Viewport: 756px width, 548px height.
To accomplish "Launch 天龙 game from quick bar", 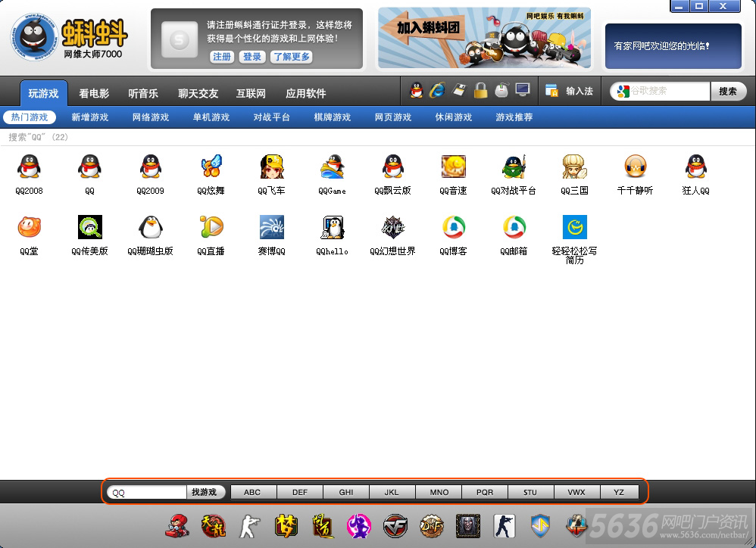I will pos(214,526).
